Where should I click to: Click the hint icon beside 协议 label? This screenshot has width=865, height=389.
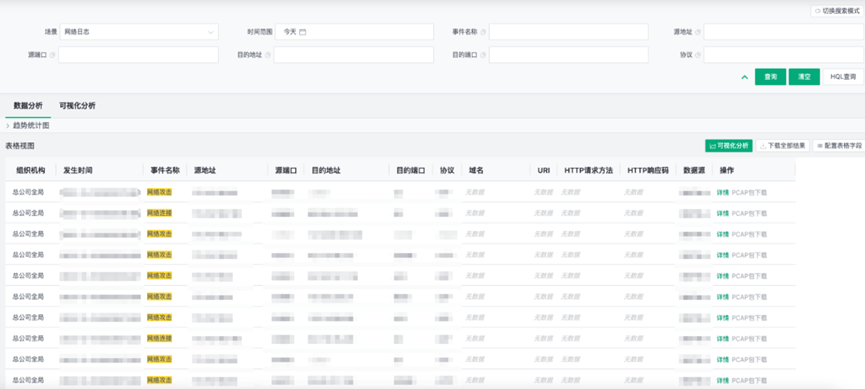tap(698, 55)
